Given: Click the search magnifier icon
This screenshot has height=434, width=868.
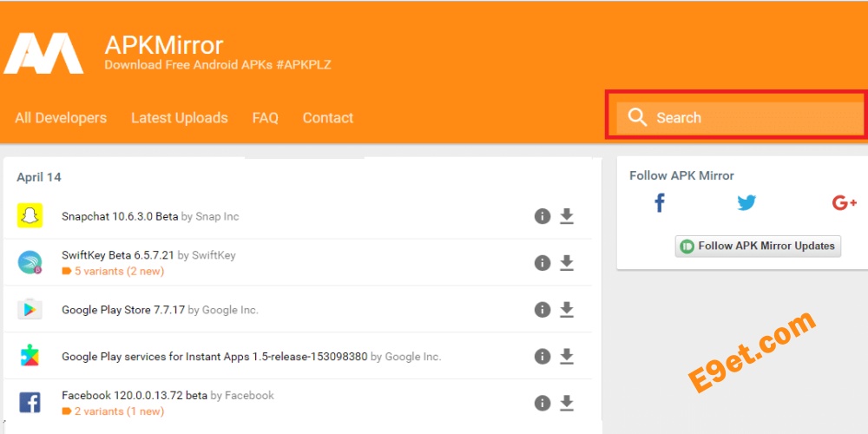Looking at the screenshot, I should point(637,117).
